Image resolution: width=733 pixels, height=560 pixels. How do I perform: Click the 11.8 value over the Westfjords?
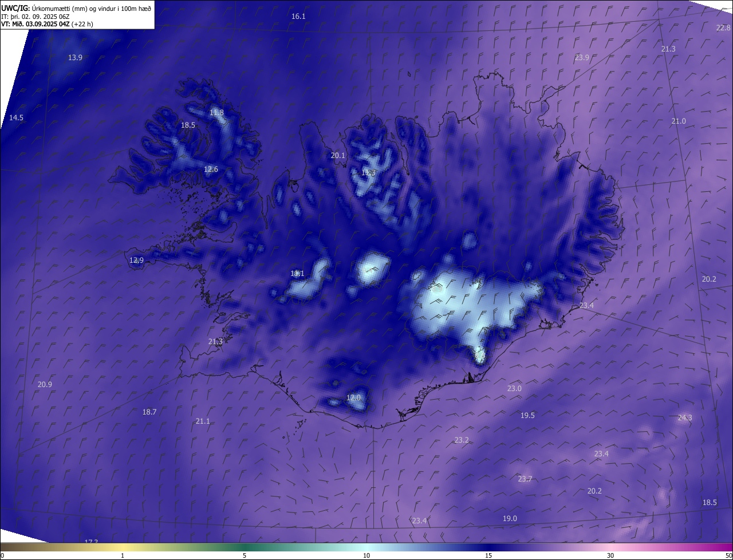[x=216, y=112]
